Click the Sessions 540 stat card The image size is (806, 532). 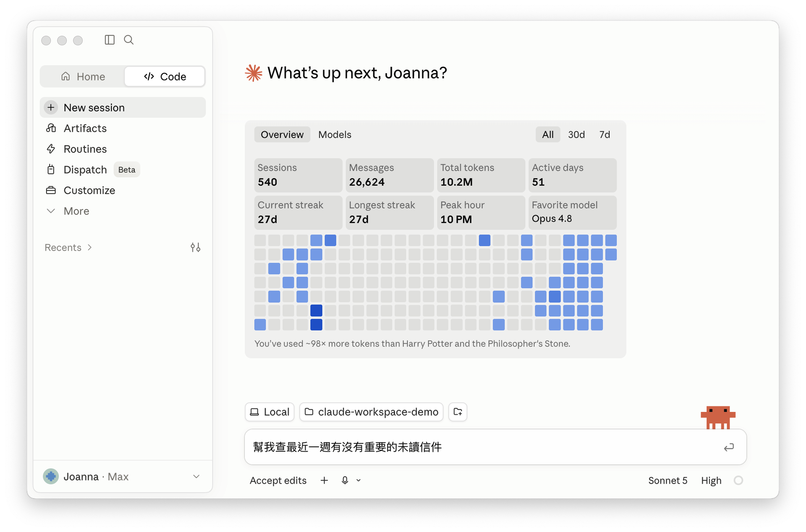(x=298, y=175)
